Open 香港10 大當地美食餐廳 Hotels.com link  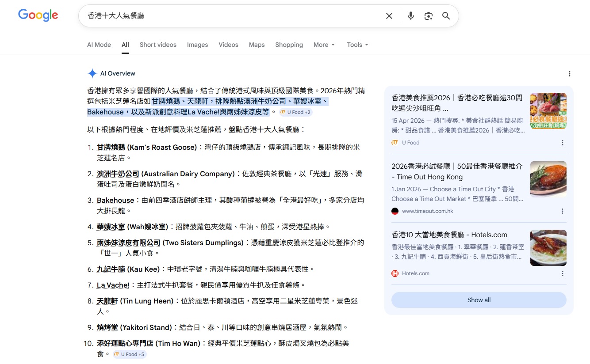point(449,235)
